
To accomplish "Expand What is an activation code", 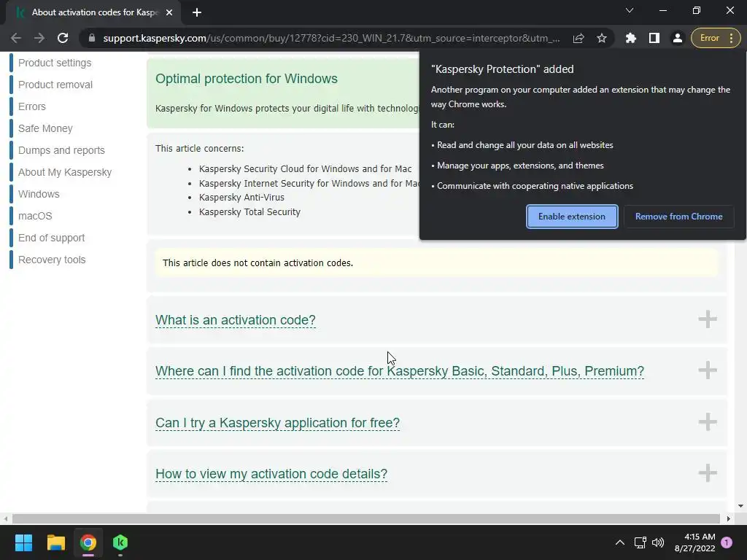I will click(x=236, y=320).
